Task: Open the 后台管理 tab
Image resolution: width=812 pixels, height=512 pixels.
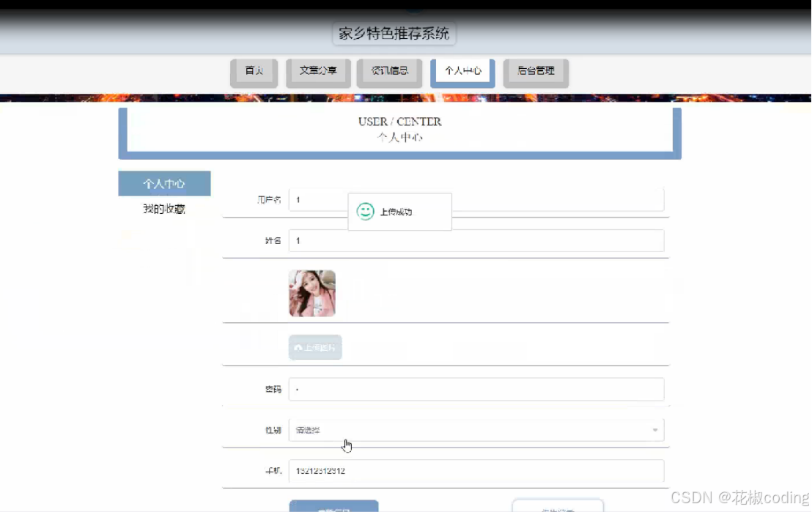Action: point(536,72)
